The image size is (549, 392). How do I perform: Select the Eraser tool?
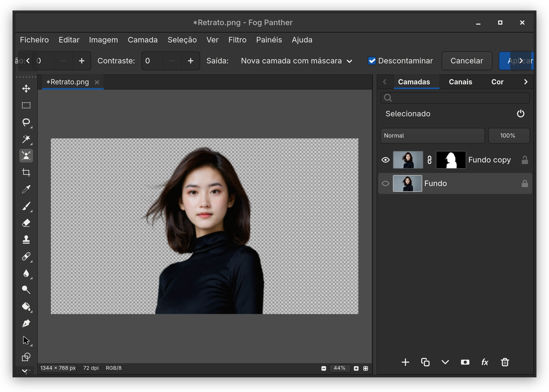coord(26,223)
